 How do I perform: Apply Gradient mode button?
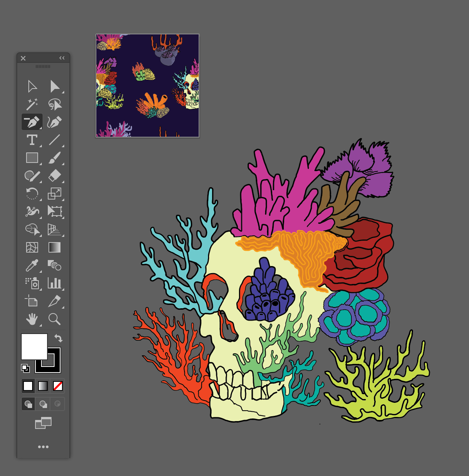(43, 386)
